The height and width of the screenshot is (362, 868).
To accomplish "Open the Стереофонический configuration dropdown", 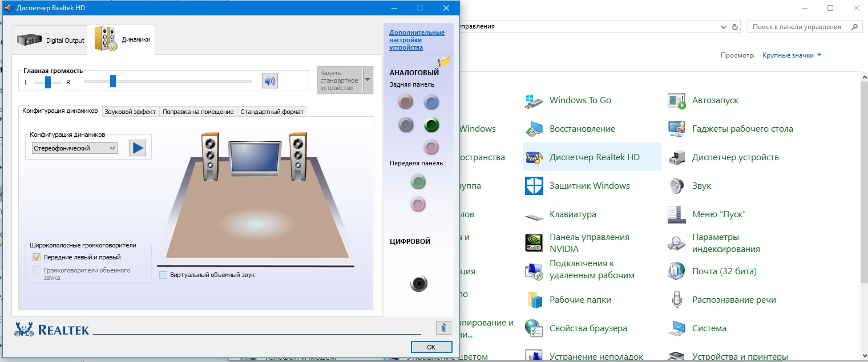I will 75,148.
